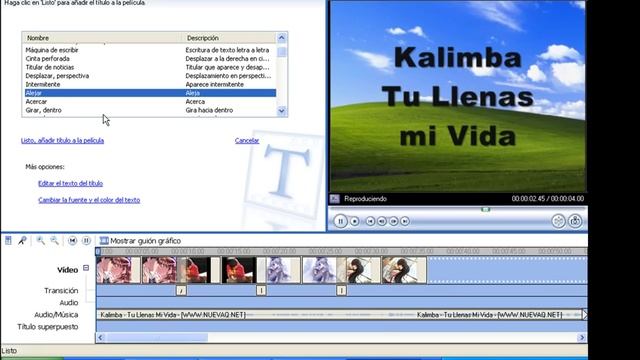Click the Mostrar guión gráfico label
The image size is (640, 360).
[x=145, y=240]
